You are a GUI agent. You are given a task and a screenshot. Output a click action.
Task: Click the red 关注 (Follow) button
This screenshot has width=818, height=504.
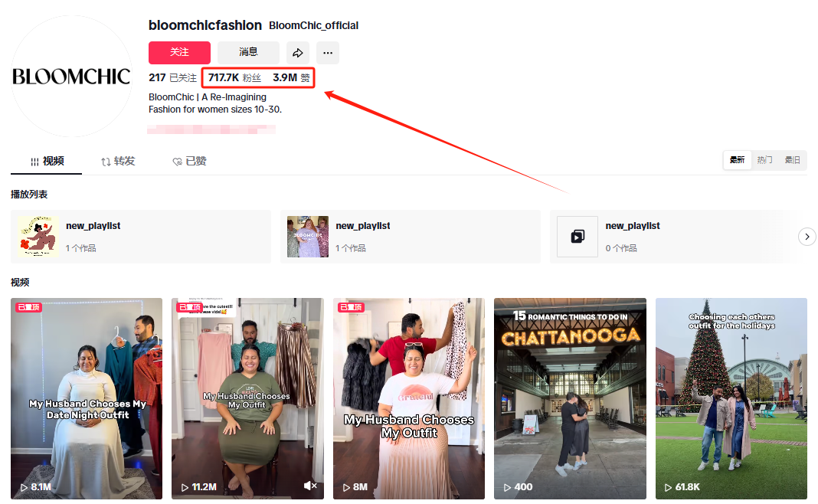(x=179, y=52)
